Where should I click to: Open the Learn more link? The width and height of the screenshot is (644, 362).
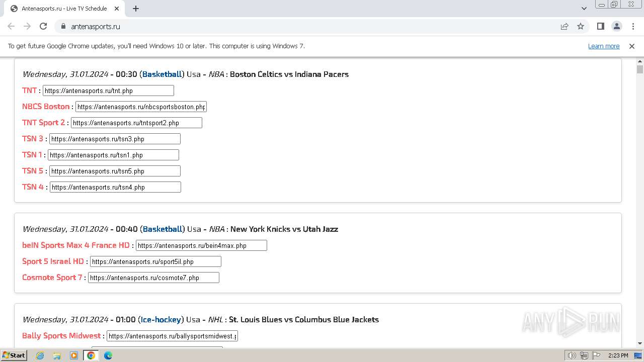pos(604,46)
